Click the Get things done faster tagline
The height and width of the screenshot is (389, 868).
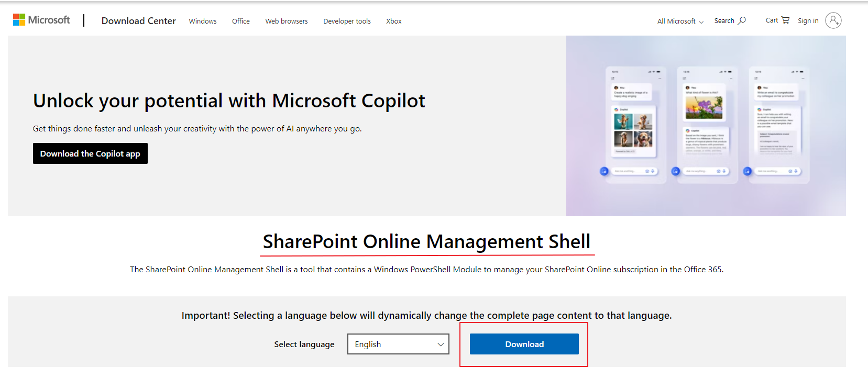197,129
